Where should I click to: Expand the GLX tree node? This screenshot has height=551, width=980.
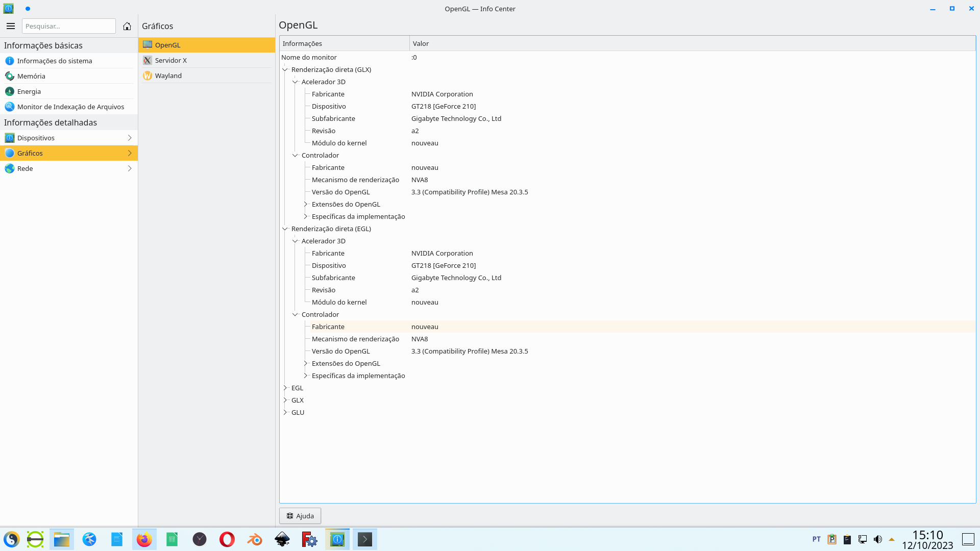pyautogui.click(x=285, y=400)
